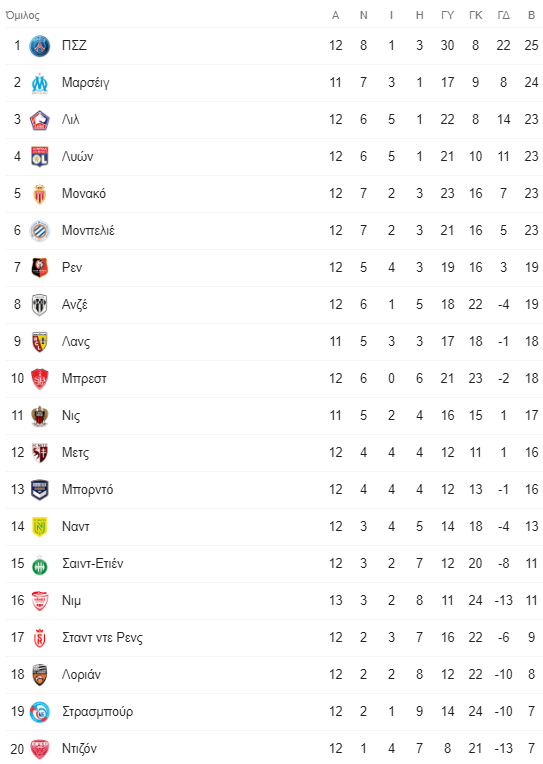The height and width of the screenshot is (764, 543).
Task: Select the Μπρεστ club badge
Action: 39,379
